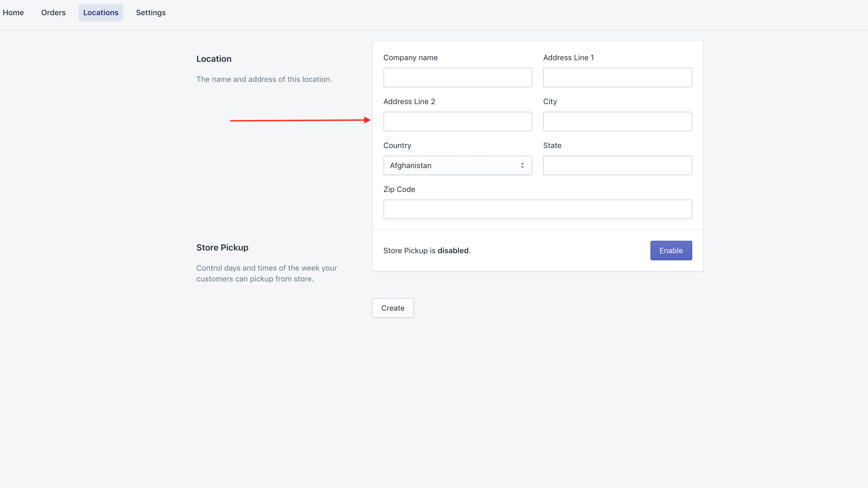This screenshot has height=488, width=868.
Task: Open the Home tab
Action: pyautogui.click(x=13, y=12)
